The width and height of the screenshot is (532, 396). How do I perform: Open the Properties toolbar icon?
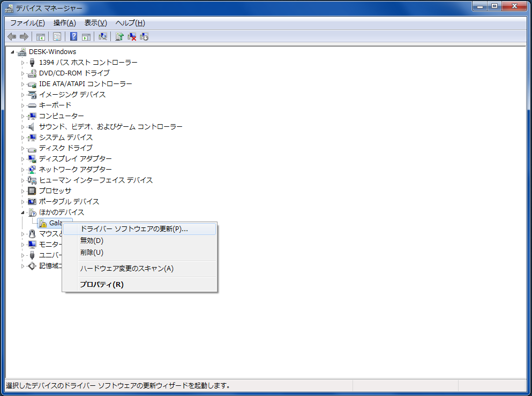(57, 36)
